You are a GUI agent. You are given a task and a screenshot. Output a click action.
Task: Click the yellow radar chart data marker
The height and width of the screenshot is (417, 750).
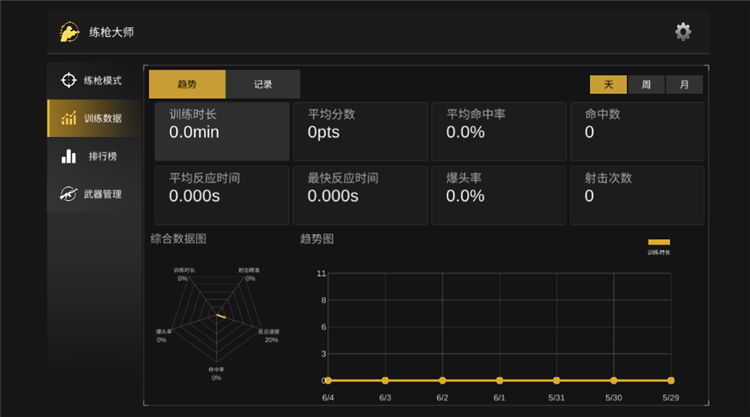[221, 316]
